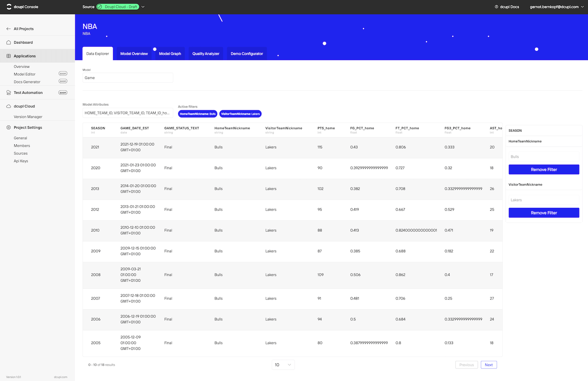
Task: Open the Model dropdown set to Game
Action: click(128, 78)
